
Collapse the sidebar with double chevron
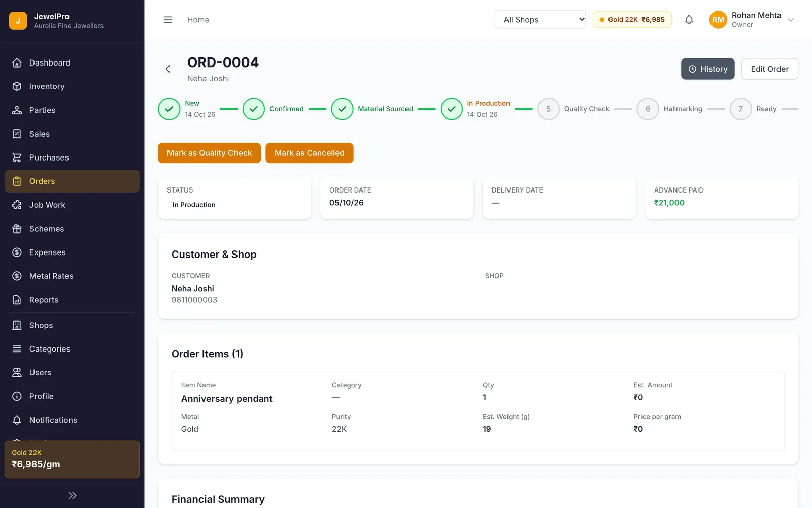[x=72, y=495]
